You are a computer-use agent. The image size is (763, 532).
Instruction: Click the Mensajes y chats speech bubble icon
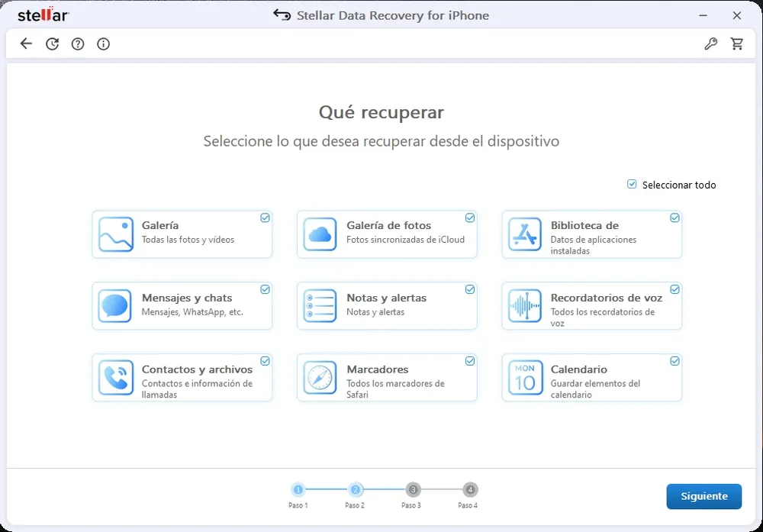pyautogui.click(x=115, y=305)
